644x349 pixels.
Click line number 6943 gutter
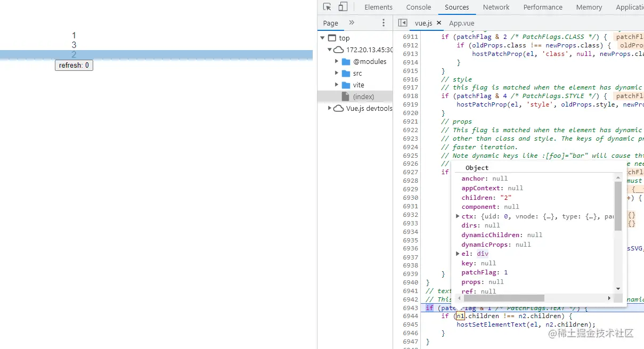[x=410, y=308]
